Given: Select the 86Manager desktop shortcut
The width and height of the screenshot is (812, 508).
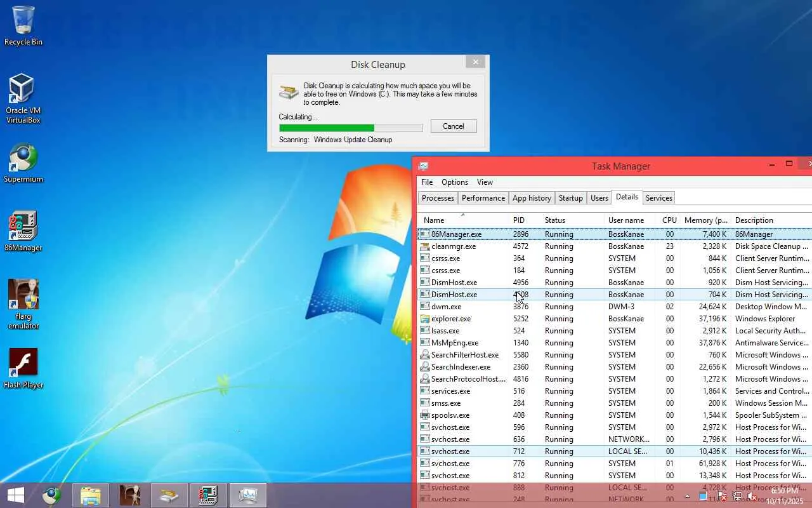Looking at the screenshot, I should coord(23,232).
